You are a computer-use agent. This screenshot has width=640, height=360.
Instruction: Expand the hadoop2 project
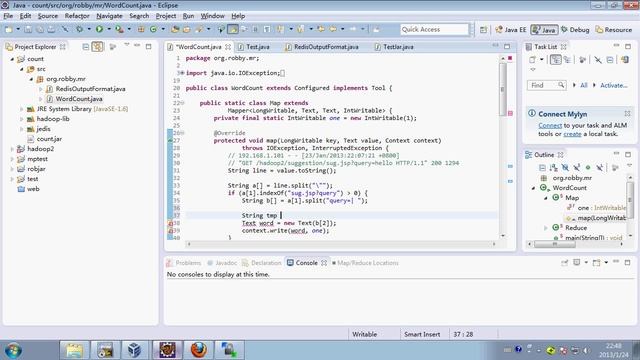click(12, 149)
